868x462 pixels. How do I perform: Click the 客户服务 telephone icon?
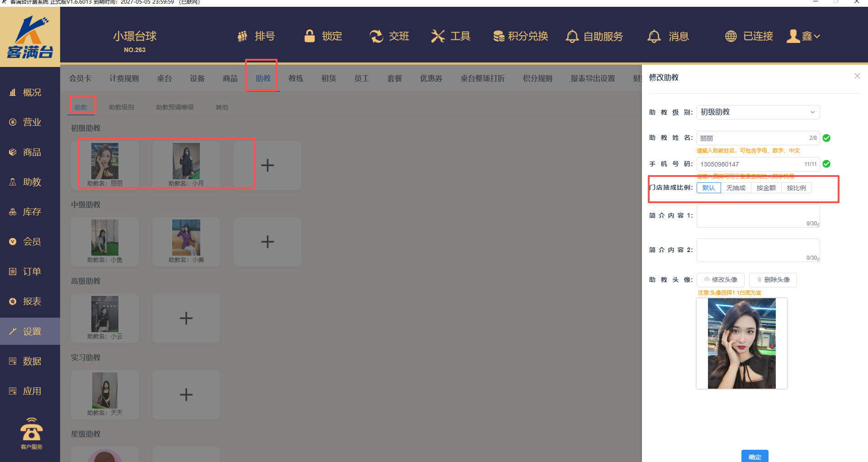coord(32,429)
